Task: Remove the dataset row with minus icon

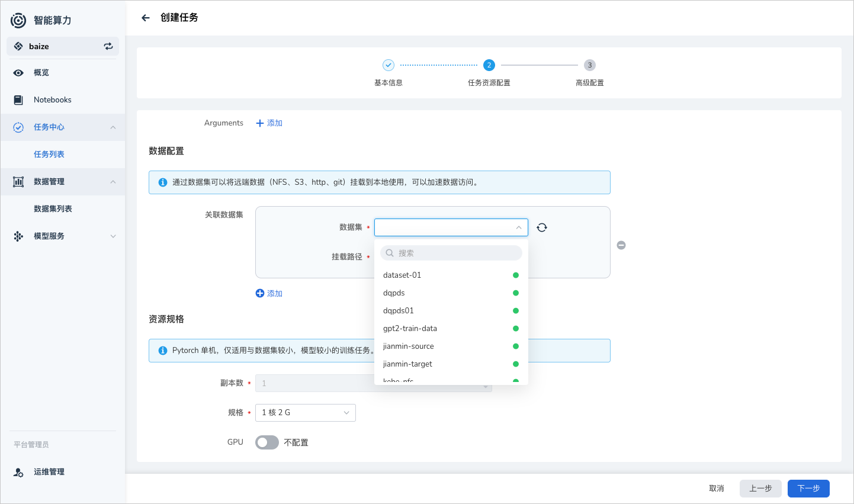Action: coord(621,245)
